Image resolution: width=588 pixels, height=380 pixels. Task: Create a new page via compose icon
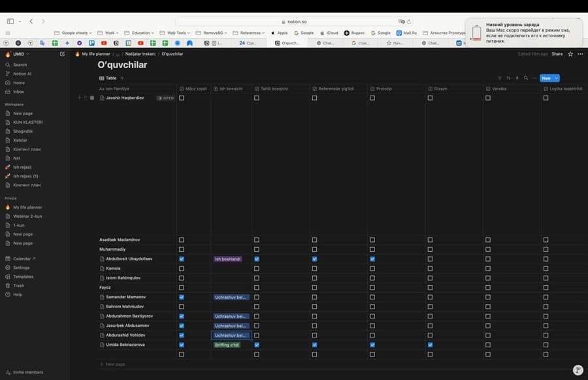tap(62, 54)
